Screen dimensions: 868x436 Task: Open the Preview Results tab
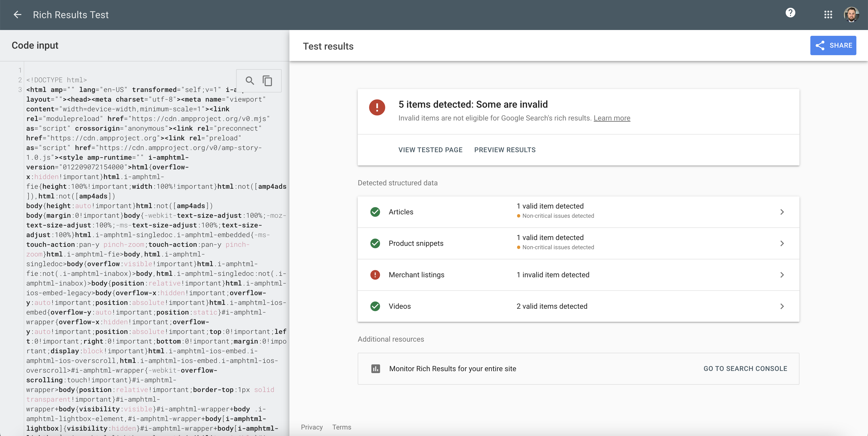tap(505, 150)
